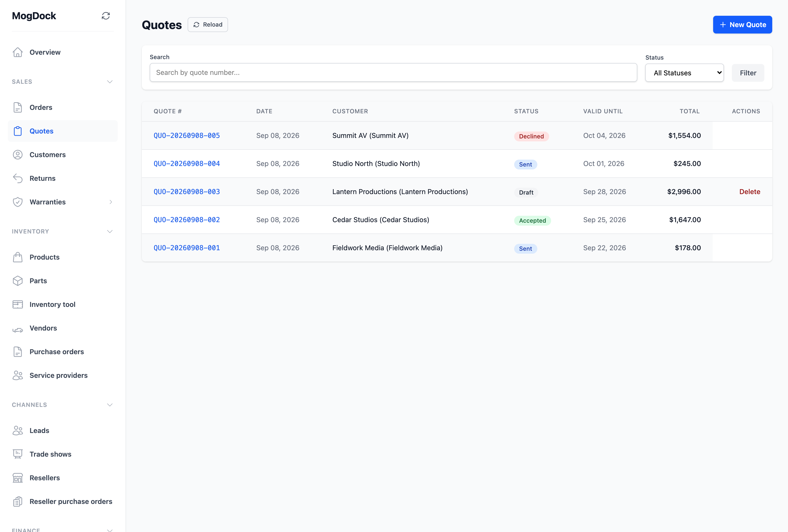Click the Vendors truck icon
Screen dimensions: 788x532
click(x=18, y=330)
